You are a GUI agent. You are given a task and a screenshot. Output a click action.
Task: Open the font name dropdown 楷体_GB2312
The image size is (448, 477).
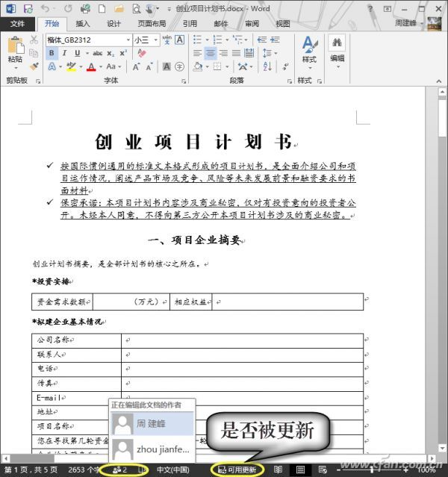(89, 40)
